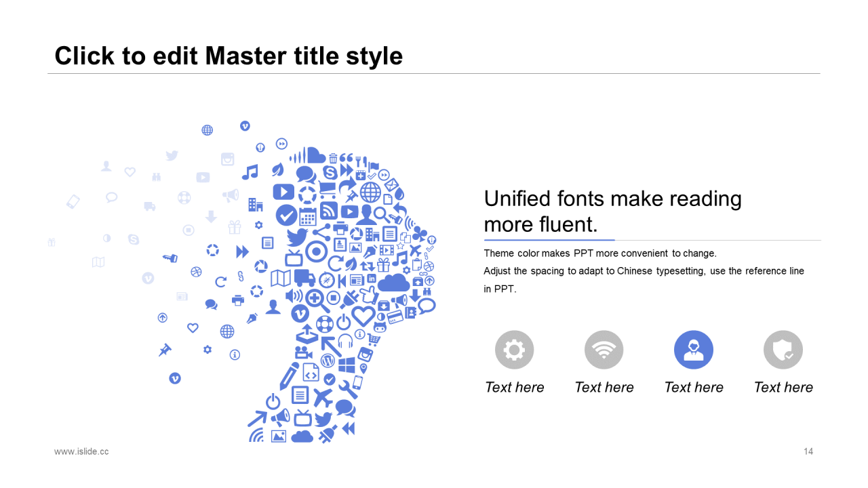
Task: Select 'Text here' label under the shield icon
Action: click(x=783, y=387)
